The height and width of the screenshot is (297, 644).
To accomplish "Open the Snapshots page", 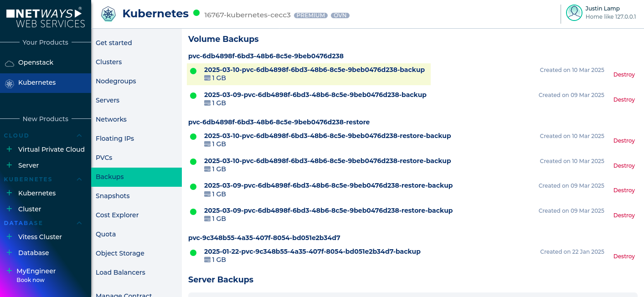I will (x=136, y=196).
